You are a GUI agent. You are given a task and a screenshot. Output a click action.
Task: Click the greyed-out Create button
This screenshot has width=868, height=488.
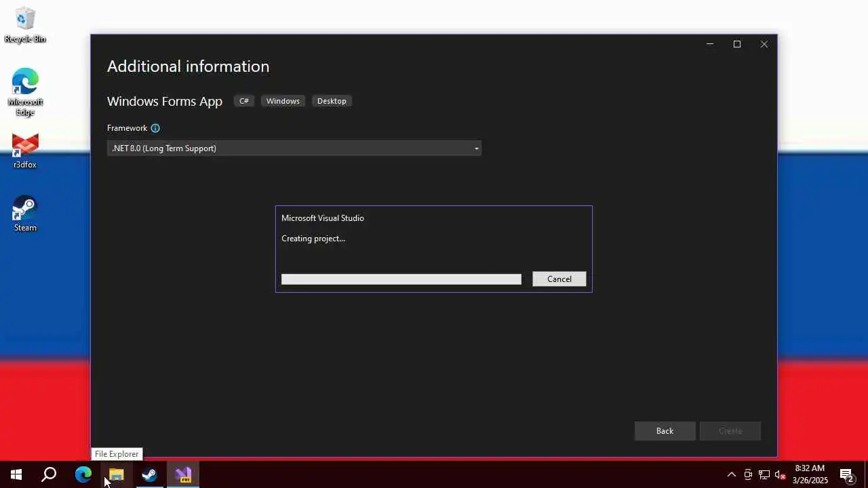(x=730, y=431)
